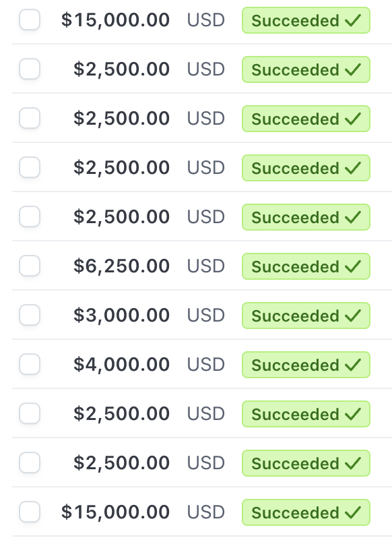Open the $6,250.00 payment amount

coord(122,266)
